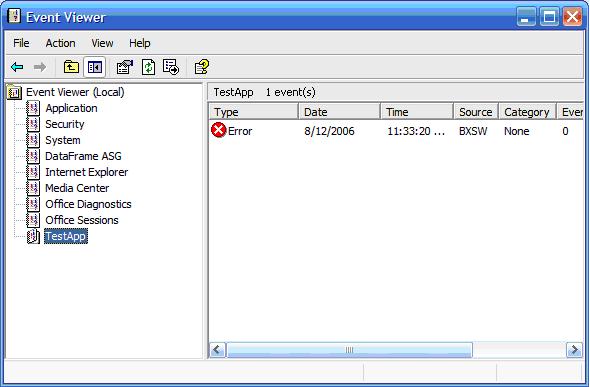Click the Help toolbar icon
Viewport: 590px width, 387px height.
[202, 67]
